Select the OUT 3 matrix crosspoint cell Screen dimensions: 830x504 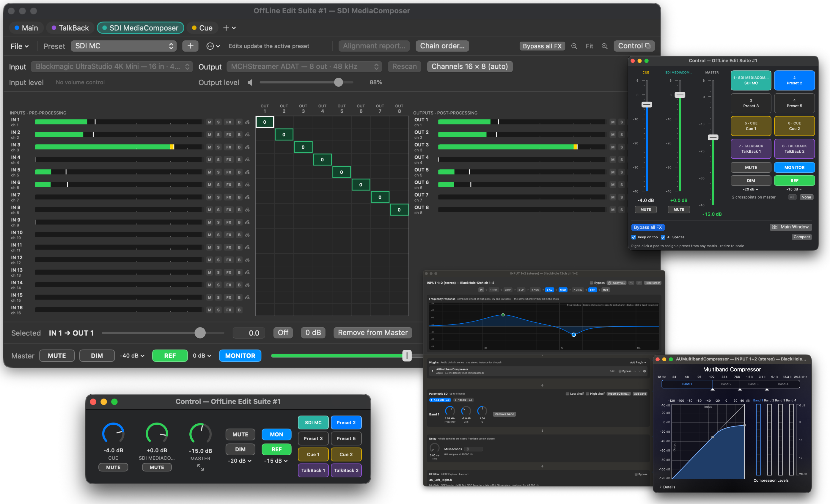click(x=303, y=147)
